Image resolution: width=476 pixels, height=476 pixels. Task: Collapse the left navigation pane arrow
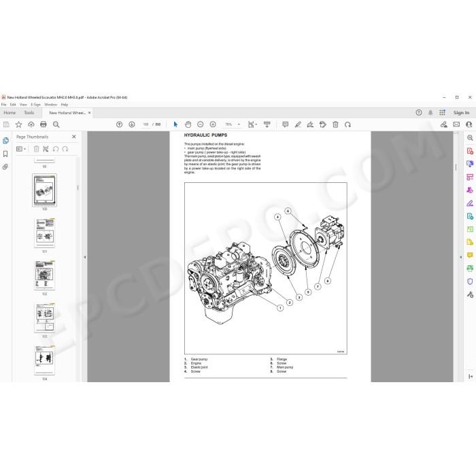[85, 257]
